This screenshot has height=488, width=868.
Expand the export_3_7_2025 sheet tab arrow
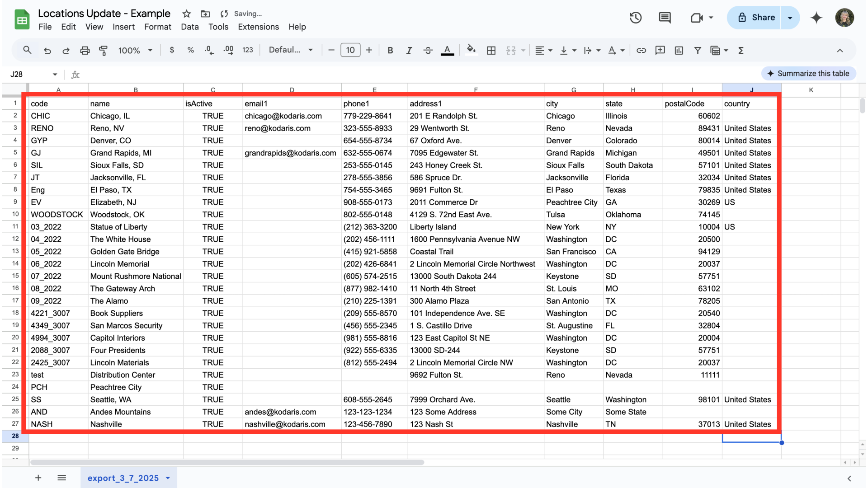tap(168, 478)
